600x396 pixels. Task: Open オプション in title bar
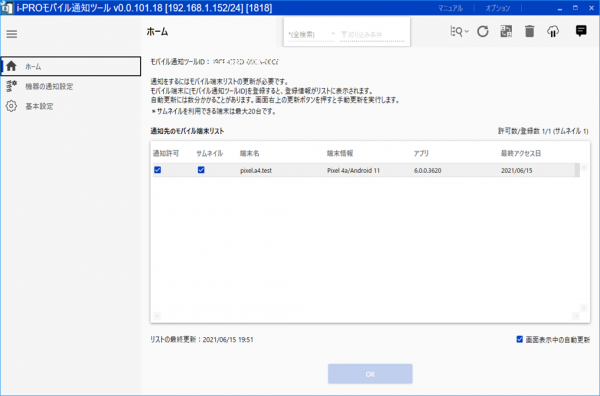coord(497,8)
